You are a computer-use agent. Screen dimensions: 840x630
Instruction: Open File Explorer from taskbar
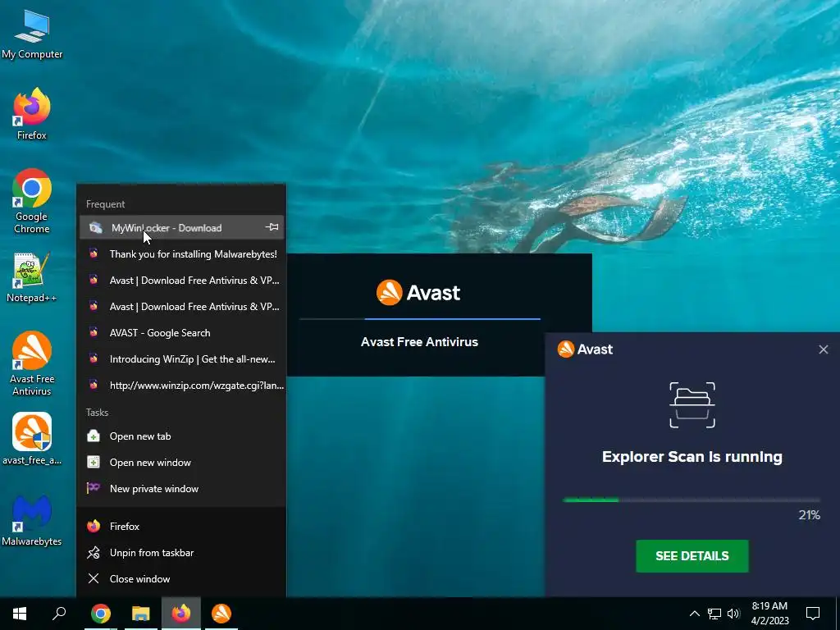141,614
